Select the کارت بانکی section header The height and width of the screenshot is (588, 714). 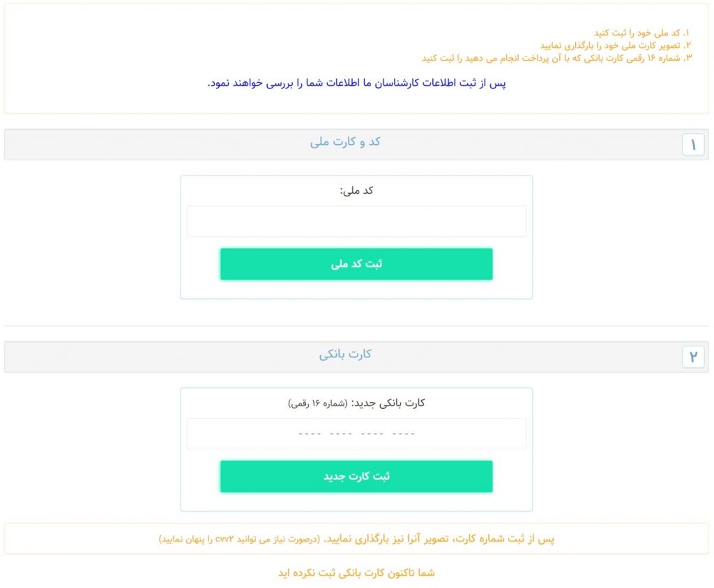point(356,357)
